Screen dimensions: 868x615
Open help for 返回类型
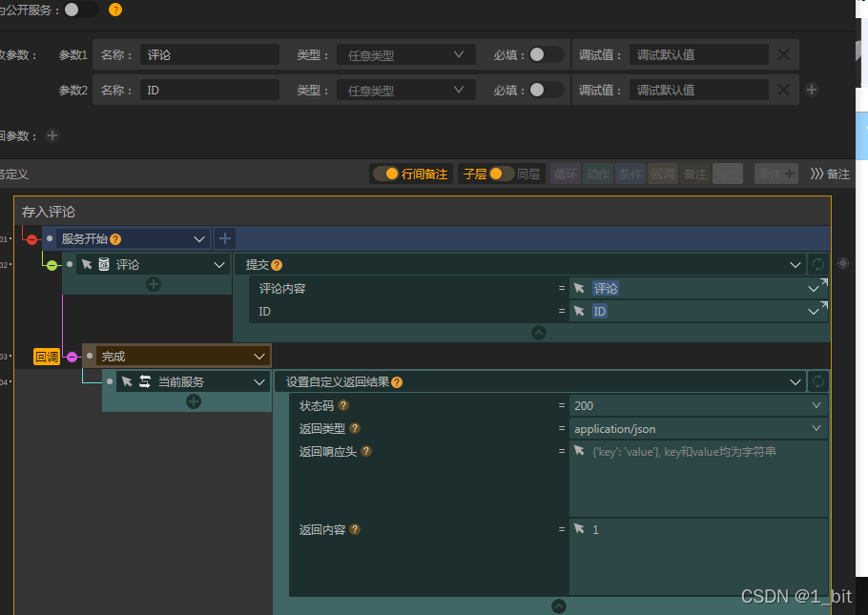[355, 428]
